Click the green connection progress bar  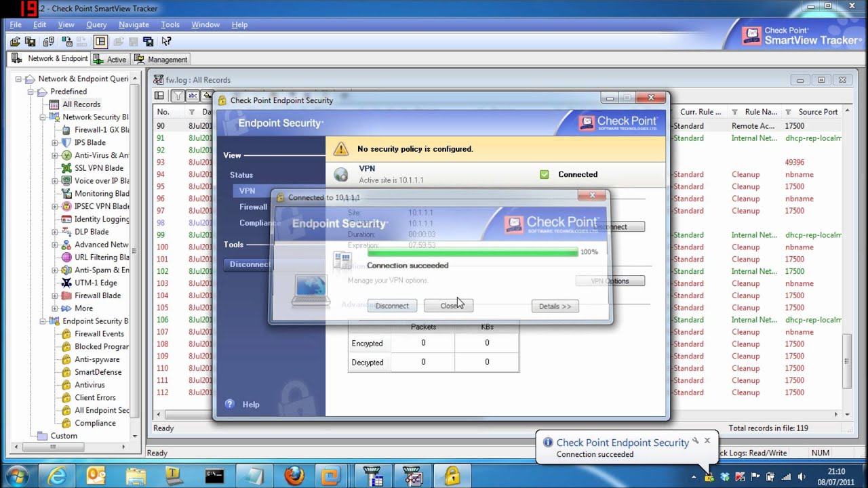(x=473, y=252)
